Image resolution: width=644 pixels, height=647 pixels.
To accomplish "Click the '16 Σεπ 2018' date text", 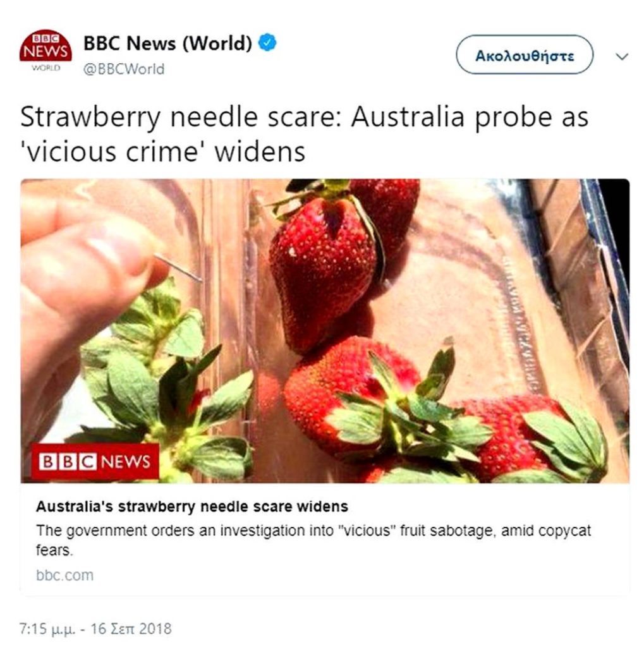I will pyautogui.click(x=131, y=629).
